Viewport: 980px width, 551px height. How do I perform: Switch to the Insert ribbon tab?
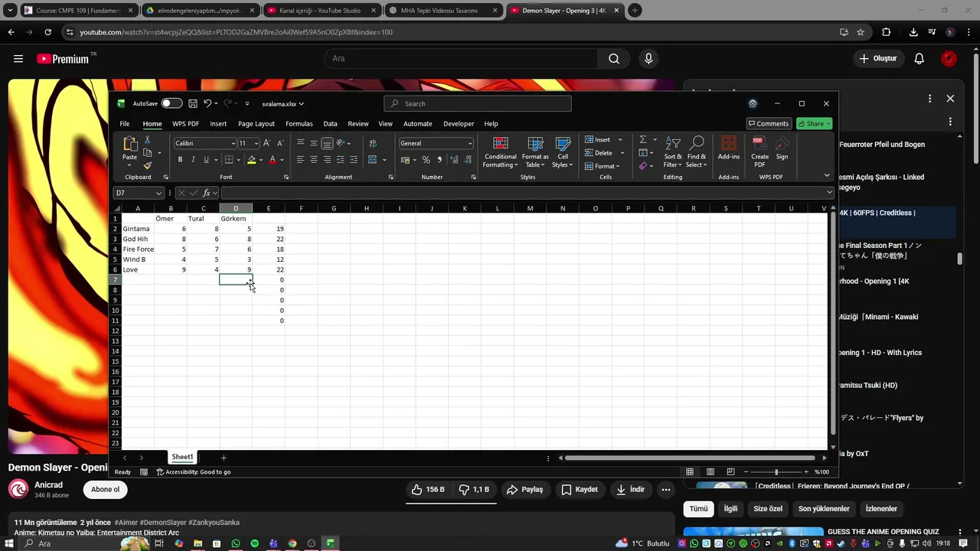click(x=218, y=123)
